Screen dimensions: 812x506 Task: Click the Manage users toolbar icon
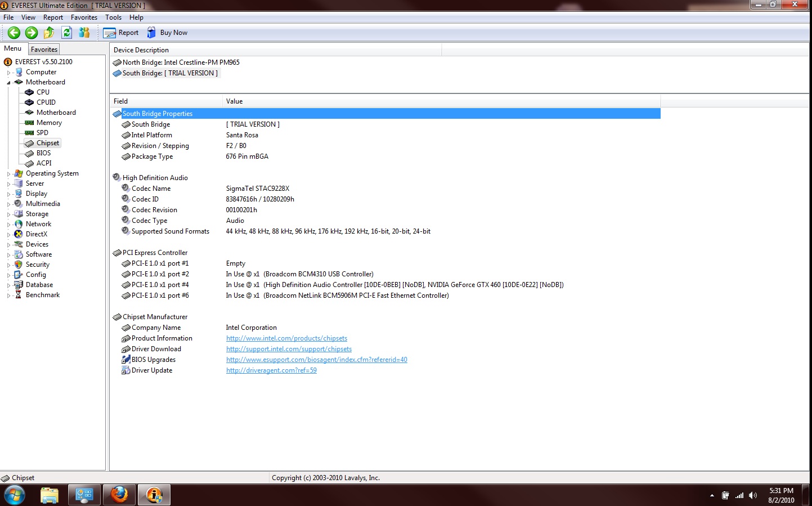pyautogui.click(x=84, y=33)
